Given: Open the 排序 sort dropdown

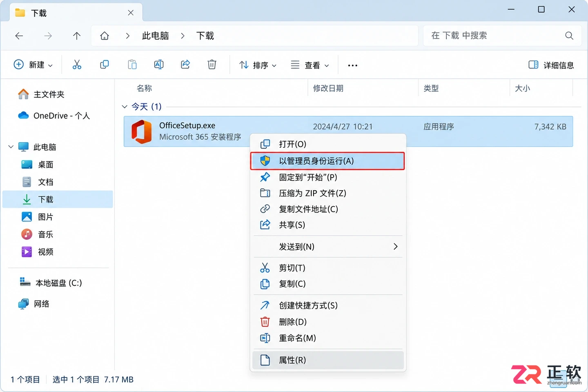Looking at the screenshot, I should click(258, 65).
